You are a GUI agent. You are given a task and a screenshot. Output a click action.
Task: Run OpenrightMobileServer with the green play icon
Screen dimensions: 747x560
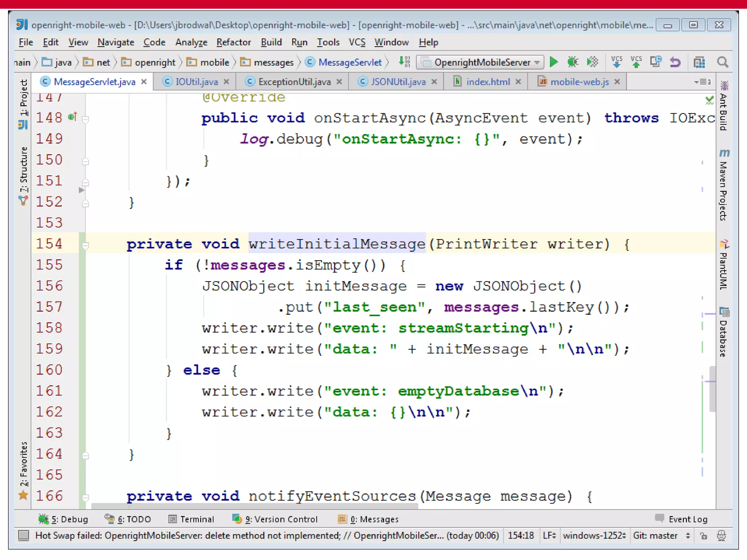(x=553, y=62)
